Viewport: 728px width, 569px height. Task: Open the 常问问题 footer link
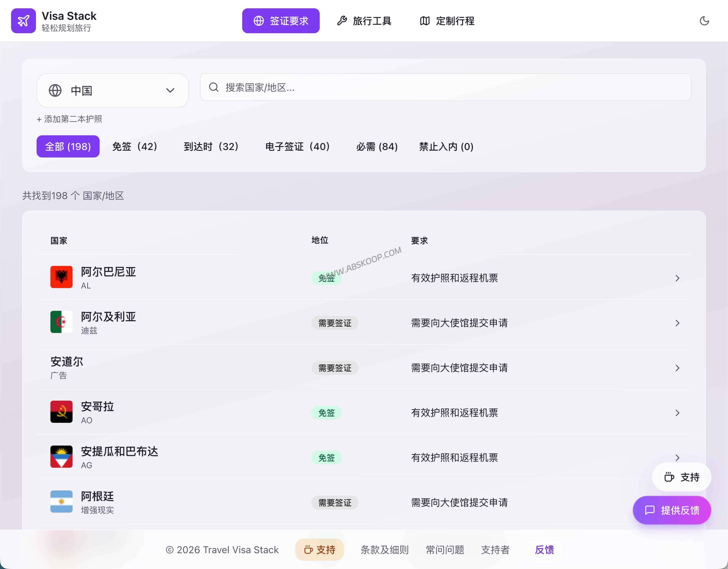[445, 550]
